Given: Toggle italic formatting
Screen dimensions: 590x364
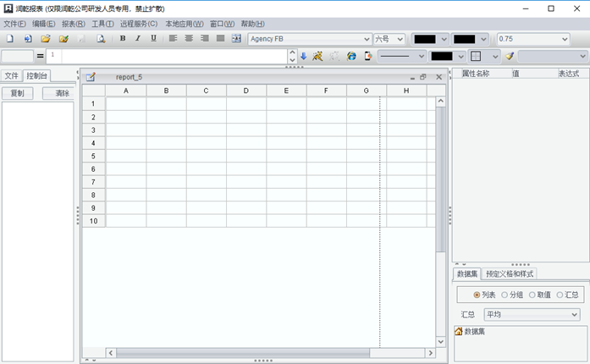Looking at the screenshot, I should [x=138, y=38].
